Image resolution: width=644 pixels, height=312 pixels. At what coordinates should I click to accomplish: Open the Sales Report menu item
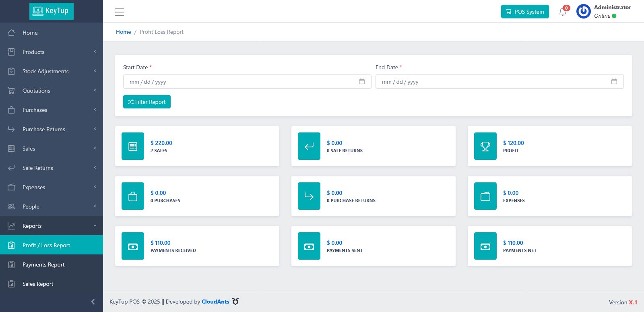click(x=52, y=284)
